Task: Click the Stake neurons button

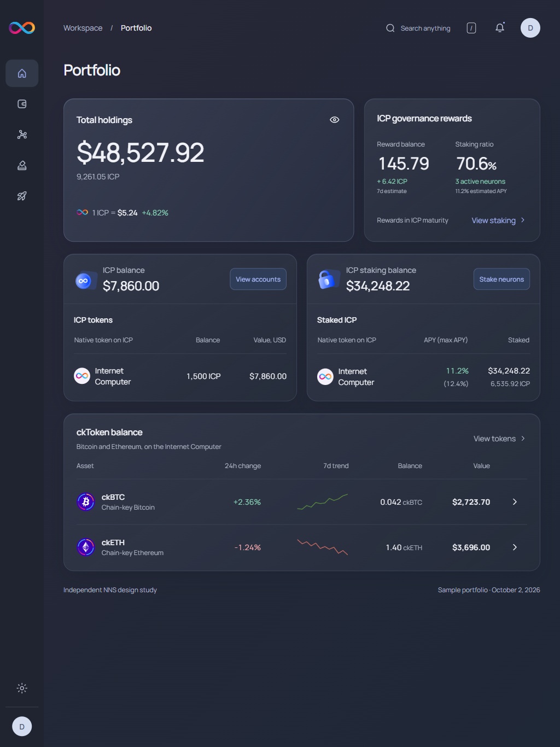Action: click(501, 279)
